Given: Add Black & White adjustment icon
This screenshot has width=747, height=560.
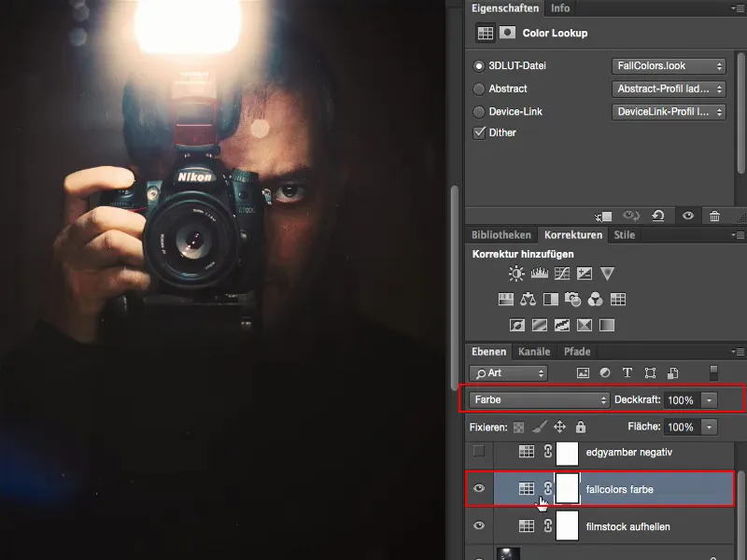Looking at the screenshot, I should tap(551, 299).
